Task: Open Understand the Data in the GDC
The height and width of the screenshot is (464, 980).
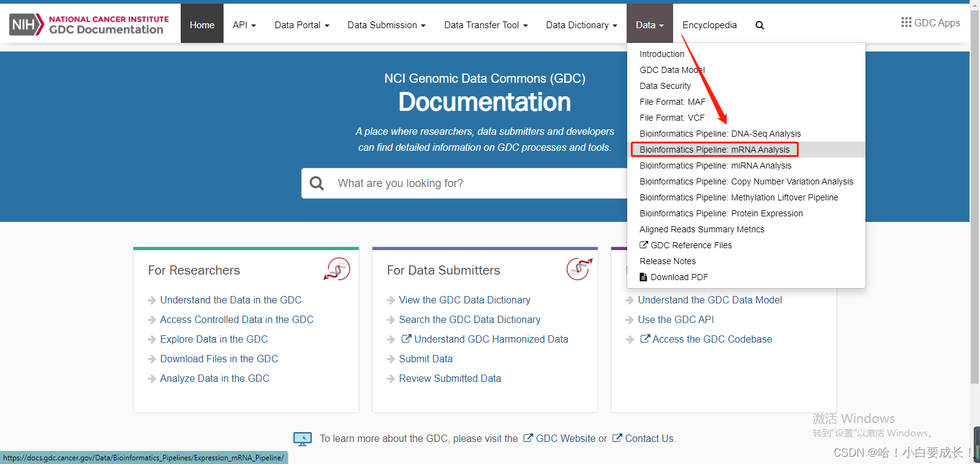Action: [x=231, y=300]
